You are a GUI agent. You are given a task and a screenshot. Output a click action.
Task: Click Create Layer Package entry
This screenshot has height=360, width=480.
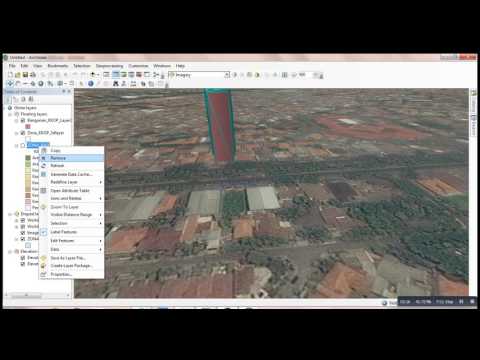(x=72, y=266)
